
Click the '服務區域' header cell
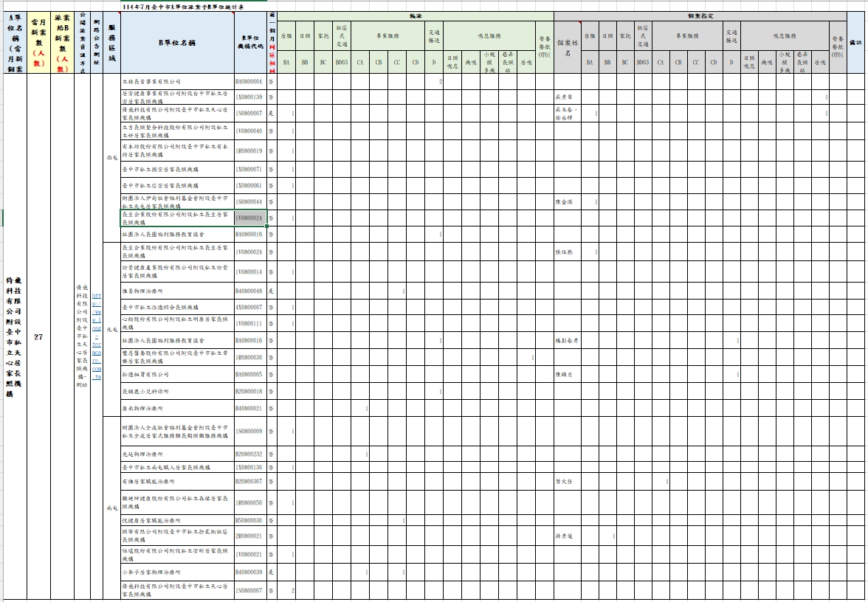tap(112, 43)
